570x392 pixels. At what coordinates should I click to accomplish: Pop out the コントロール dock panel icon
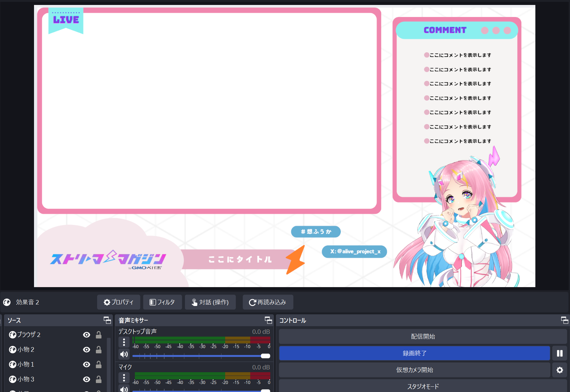pos(564,320)
